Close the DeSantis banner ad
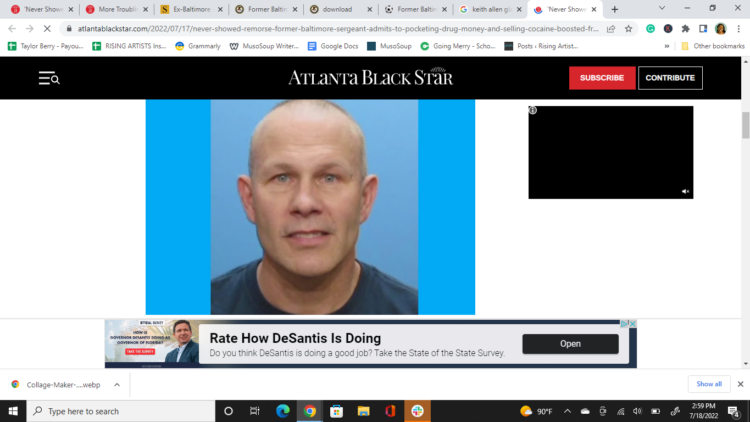 tap(633, 324)
